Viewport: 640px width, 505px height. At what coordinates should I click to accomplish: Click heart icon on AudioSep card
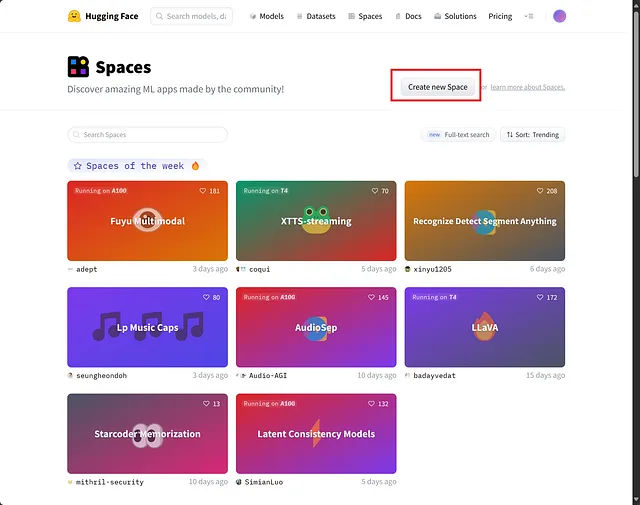tap(371, 297)
